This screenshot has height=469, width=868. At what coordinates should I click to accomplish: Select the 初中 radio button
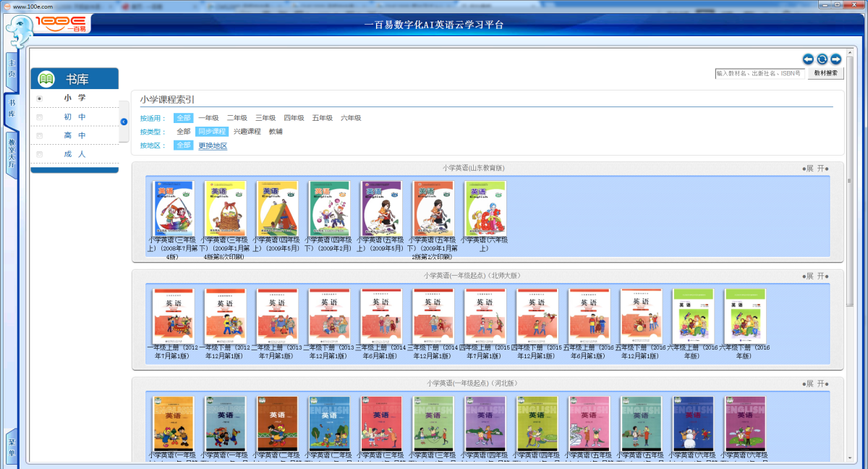point(40,117)
